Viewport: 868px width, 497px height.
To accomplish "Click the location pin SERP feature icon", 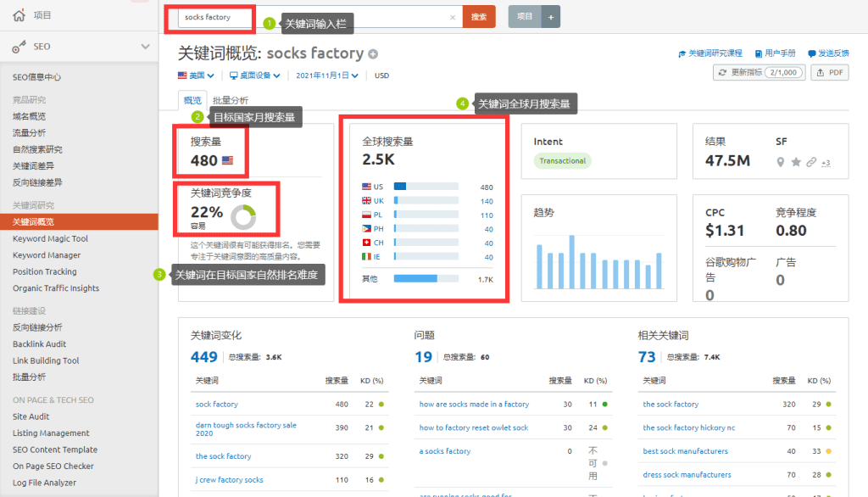I will [781, 162].
